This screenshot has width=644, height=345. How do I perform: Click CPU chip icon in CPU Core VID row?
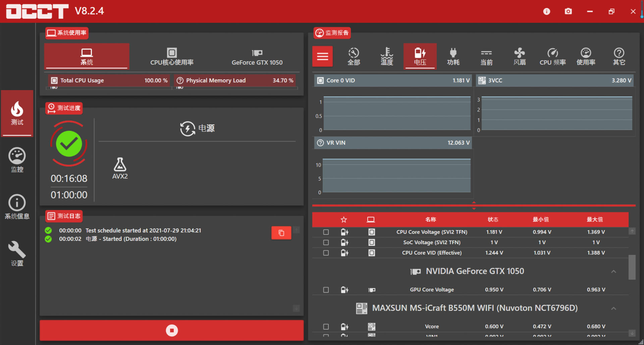click(x=372, y=253)
